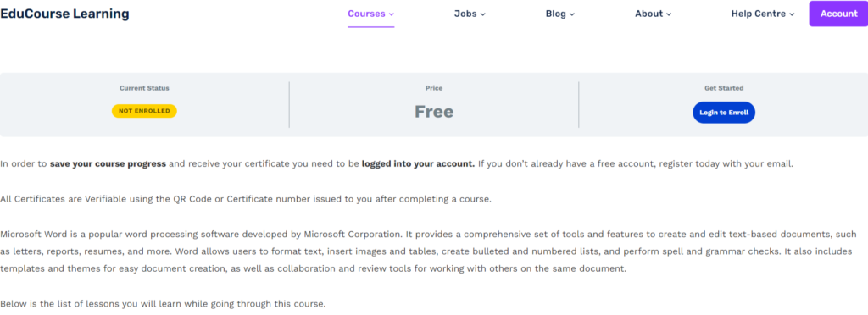
Task: Click the purple Account button
Action: (x=838, y=14)
